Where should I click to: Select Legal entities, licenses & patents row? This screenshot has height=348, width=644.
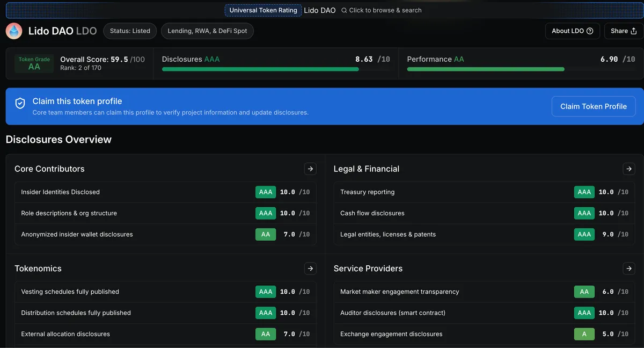(484, 234)
